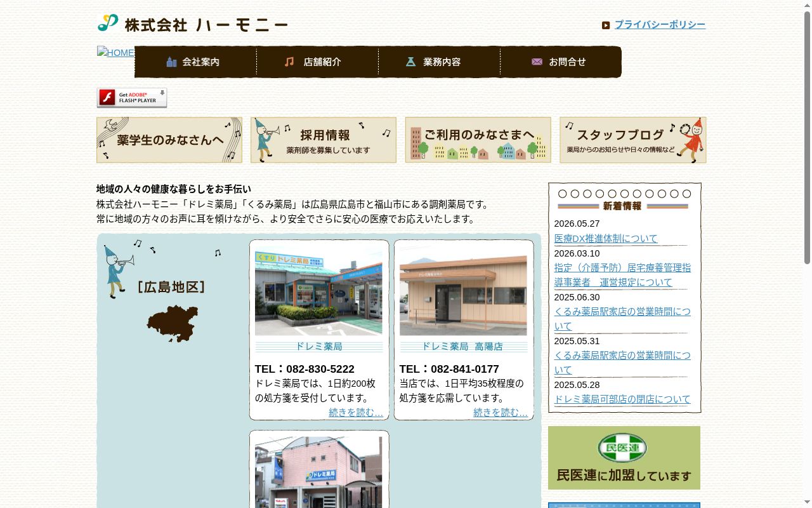Open the プライバシーポリシー link

coord(660,25)
